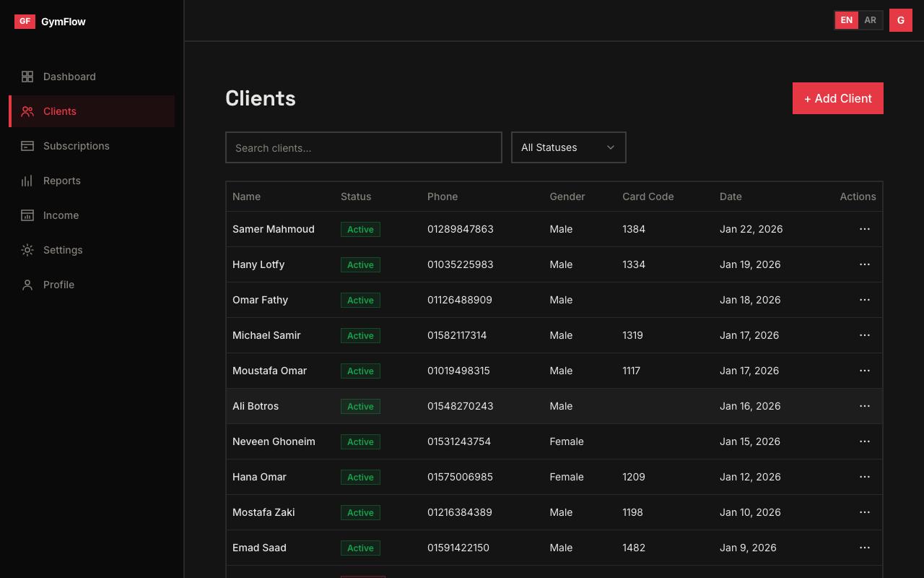Screen dimensions: 924x578
Task: Open the All Statuses dropdown
Action: (x=568, y=147)
